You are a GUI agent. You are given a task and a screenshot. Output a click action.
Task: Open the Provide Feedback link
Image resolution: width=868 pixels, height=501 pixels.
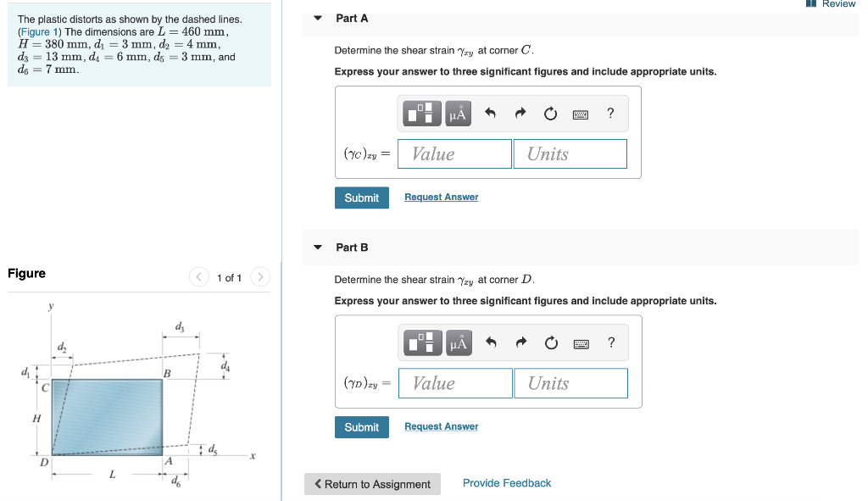click(x=506, y=482)
